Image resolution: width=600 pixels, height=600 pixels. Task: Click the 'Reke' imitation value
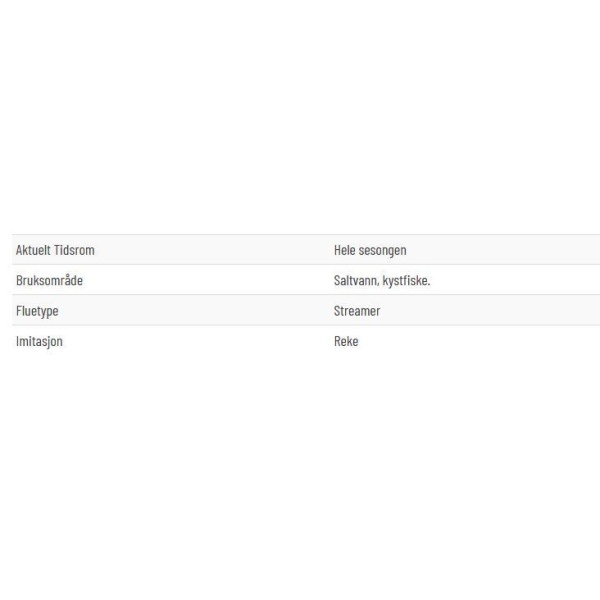coord(345,341)
